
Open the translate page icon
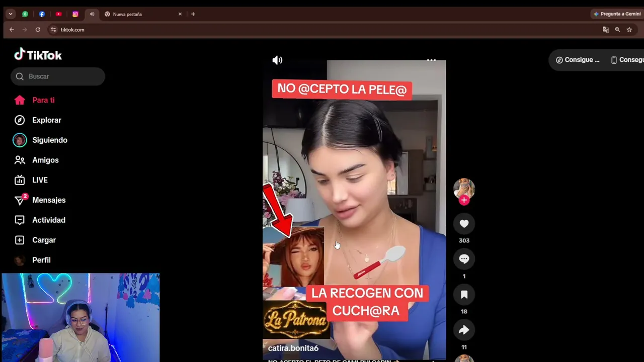606,30
